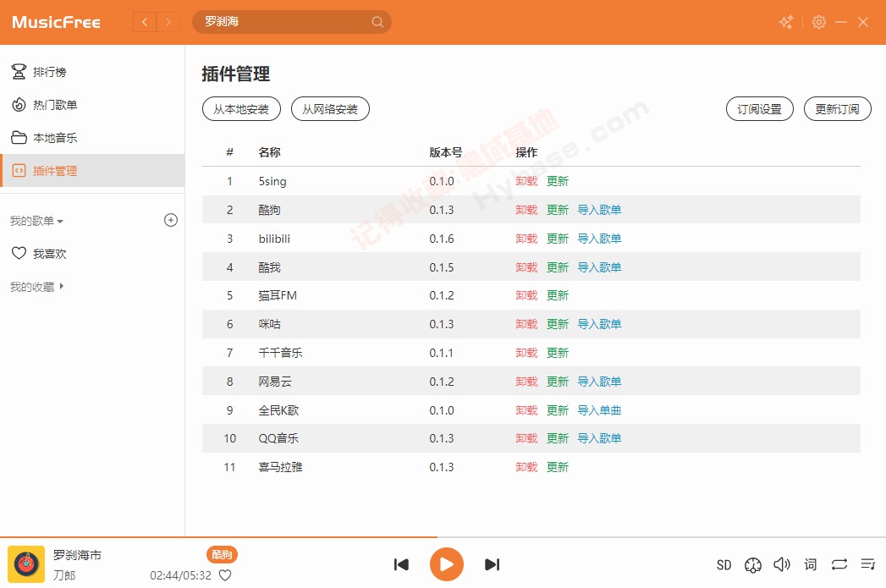Uninstall the 酷我 plugin

coord(526,267)
